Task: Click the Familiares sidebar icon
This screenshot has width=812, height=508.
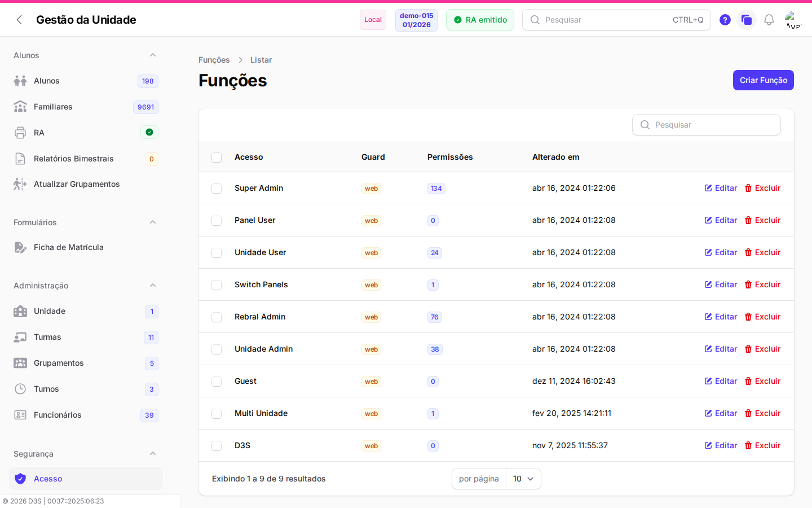Action: pyautogui.click(x=20, y=107)
